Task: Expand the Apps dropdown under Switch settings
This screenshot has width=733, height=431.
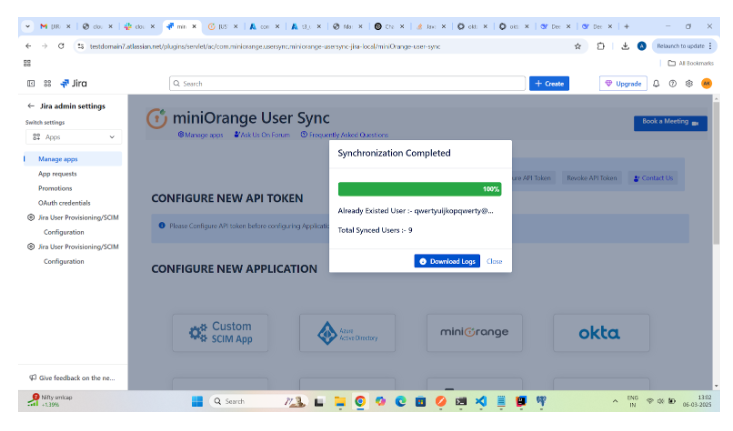Action: click(x=73, y=136)
